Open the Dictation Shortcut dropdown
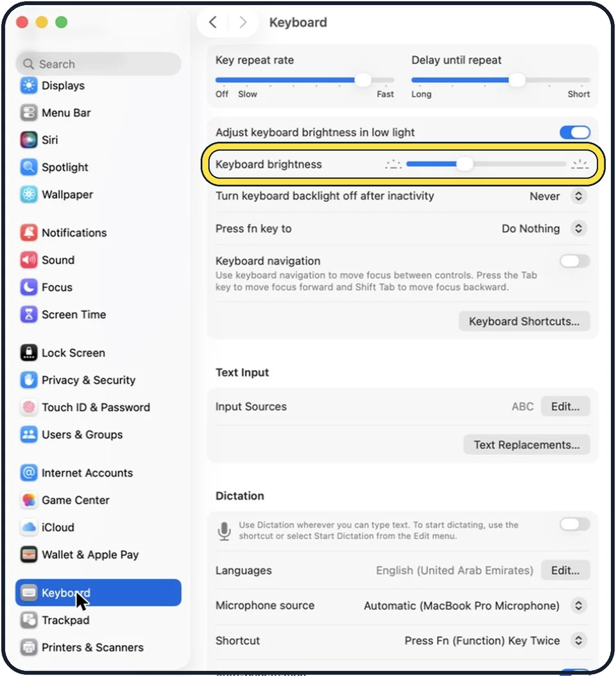This screenshot has height=676, width=616. pyautogui.click(x=579, y=641)
